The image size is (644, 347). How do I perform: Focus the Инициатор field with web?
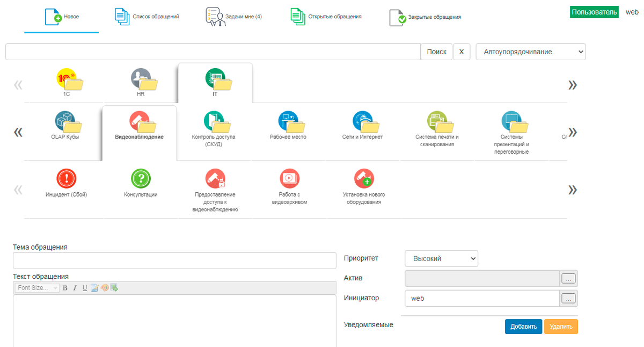[x=482, y=298]
